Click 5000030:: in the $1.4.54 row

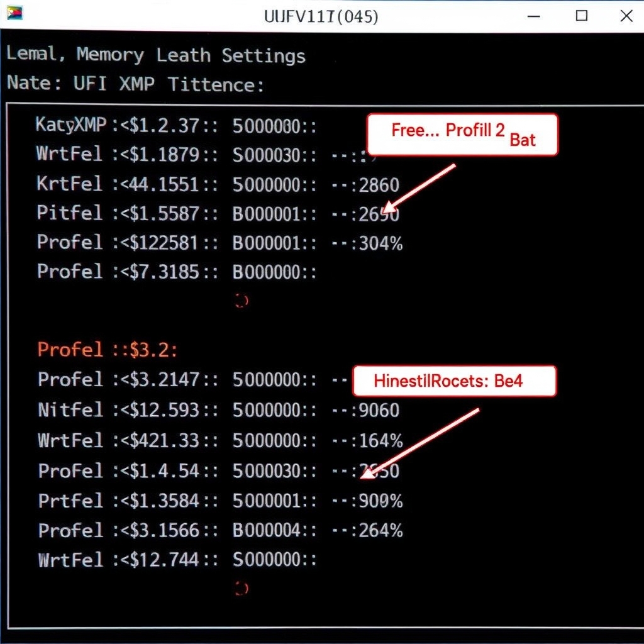click(x=274, y=471)
